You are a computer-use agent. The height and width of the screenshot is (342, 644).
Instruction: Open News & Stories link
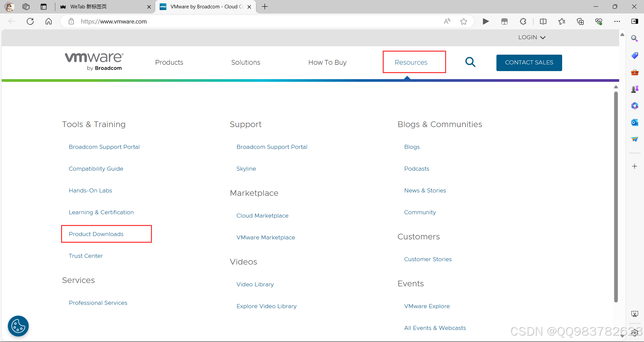pos(425,190)
